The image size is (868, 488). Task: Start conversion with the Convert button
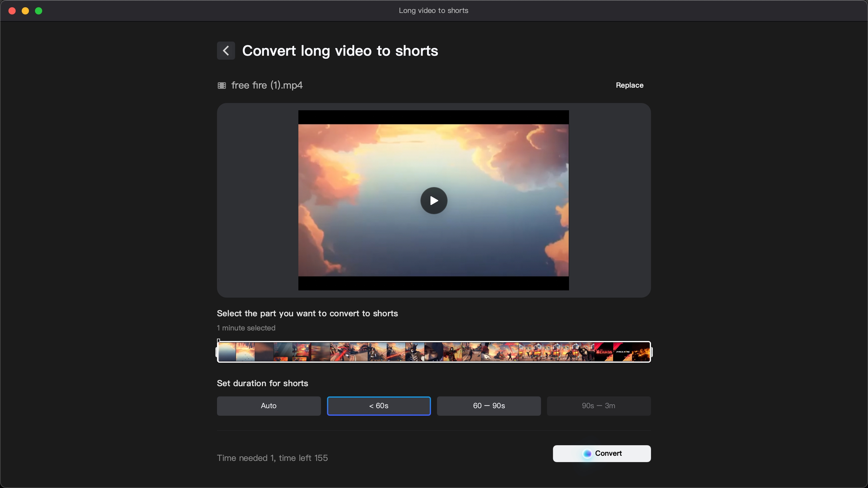[602, 454]
